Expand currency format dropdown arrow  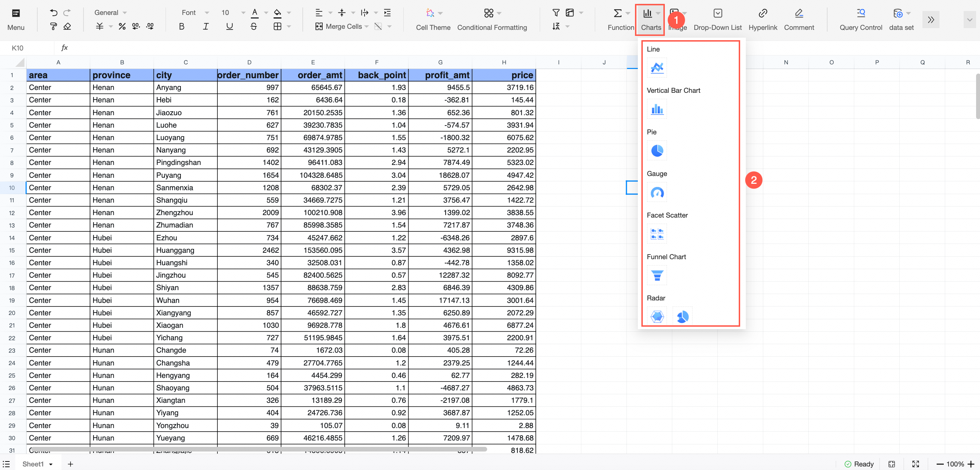tap(111, 26)
